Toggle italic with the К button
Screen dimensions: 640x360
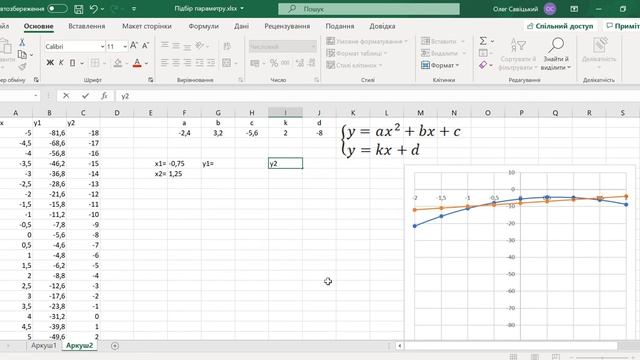click(x=61, y=62)
